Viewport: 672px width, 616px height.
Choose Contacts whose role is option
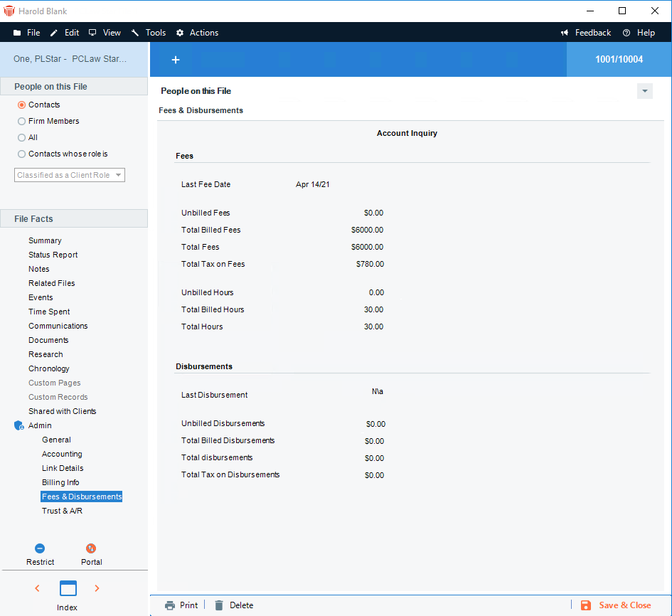coord(21,154)
